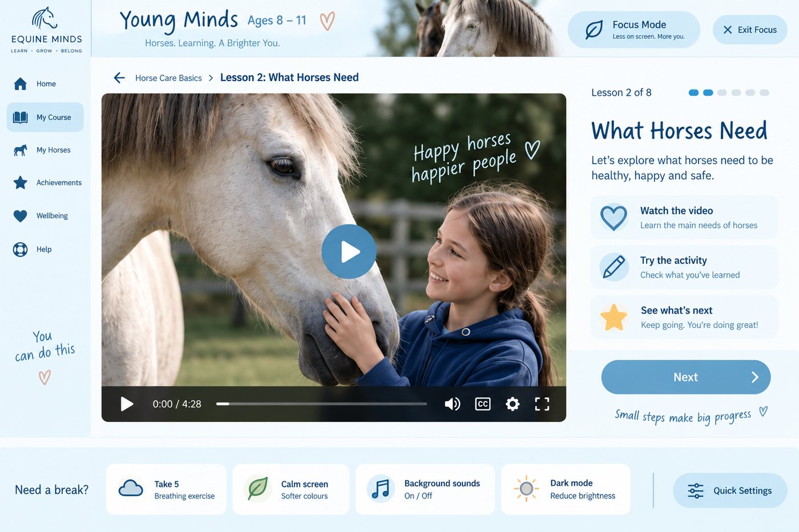
Task: Open the video settings gear
Action: pyautogui.click(x=513, y=404)
